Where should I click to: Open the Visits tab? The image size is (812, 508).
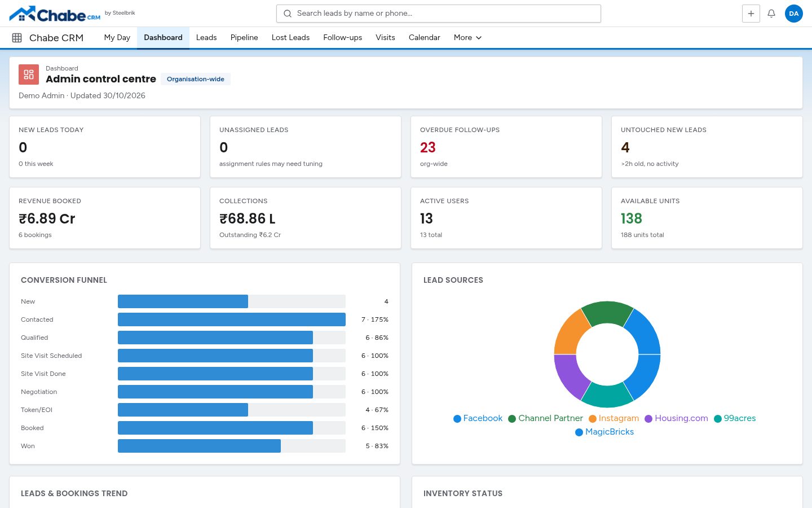coord(385,38)
